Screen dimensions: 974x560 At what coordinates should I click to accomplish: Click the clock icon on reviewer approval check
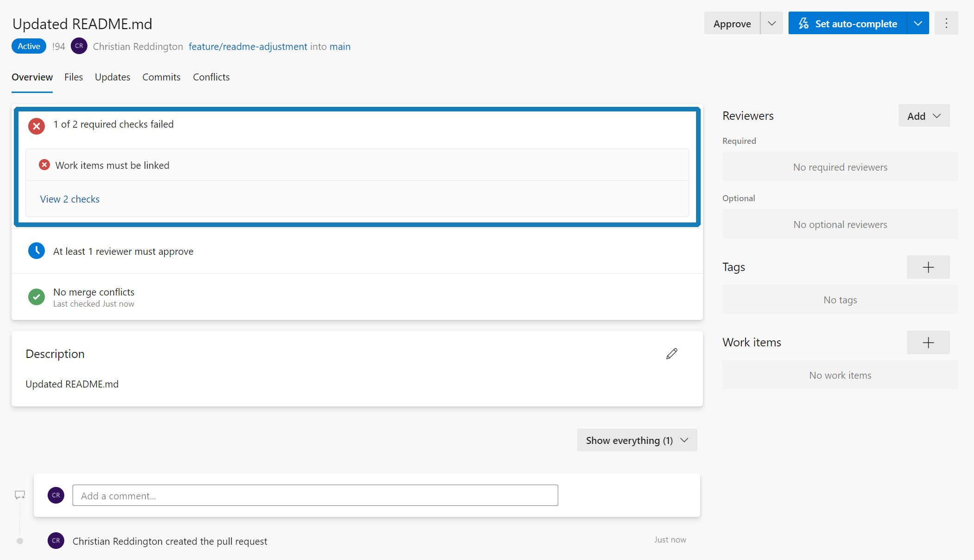[x=36, y=251]
